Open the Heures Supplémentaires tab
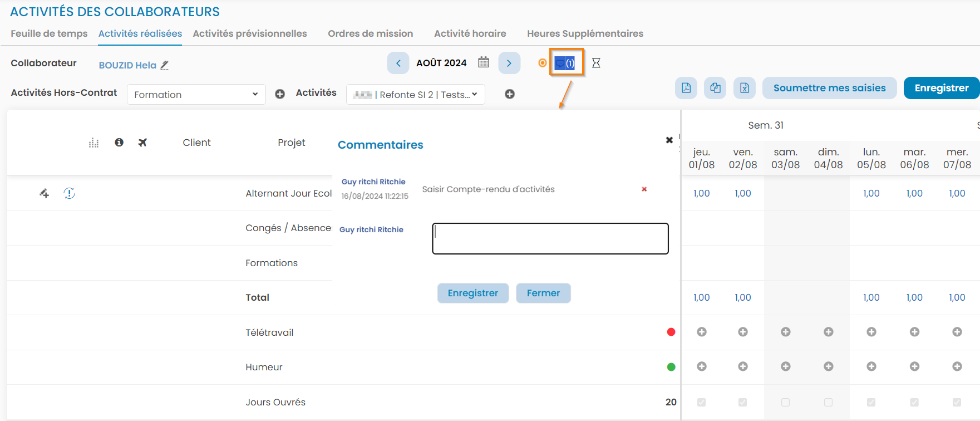This screenshot has width=980, height=421. [x=585, y=33]
